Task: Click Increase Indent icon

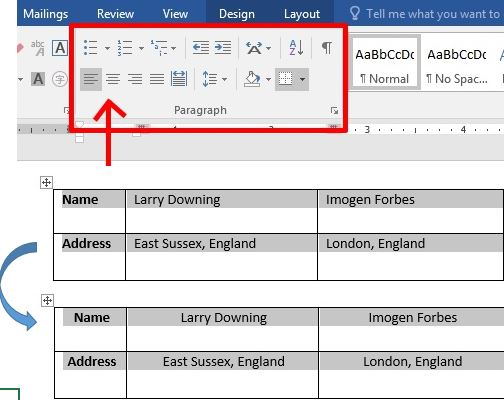Action: pyautogui.click(x=223, y=48)
